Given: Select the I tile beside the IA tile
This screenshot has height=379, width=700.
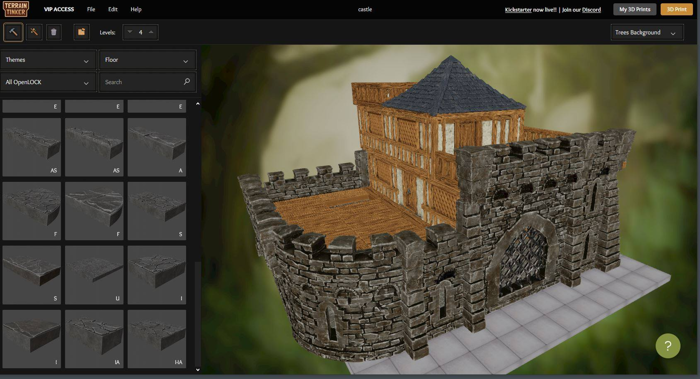Looking at the screenshot, I should click(32, 339).
